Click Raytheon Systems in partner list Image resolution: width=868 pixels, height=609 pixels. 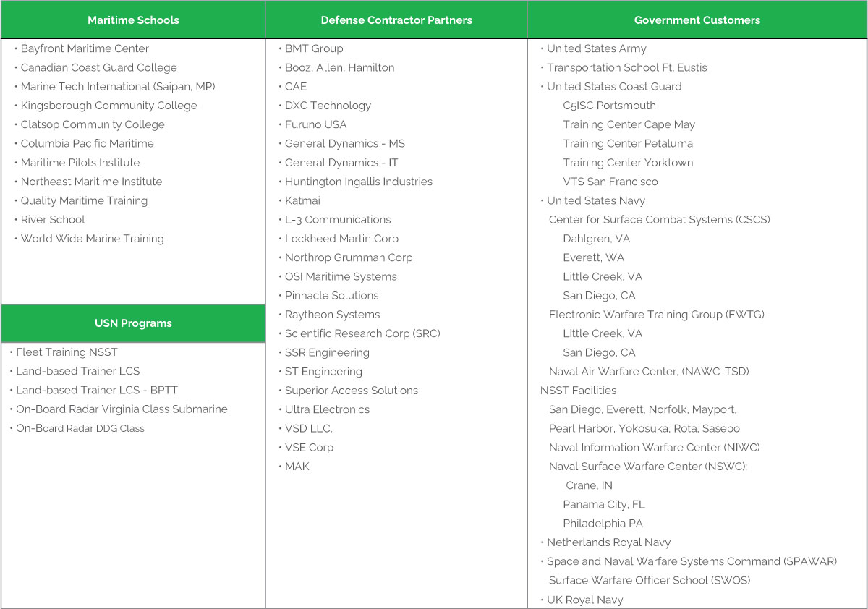click(x=332, y=315)
